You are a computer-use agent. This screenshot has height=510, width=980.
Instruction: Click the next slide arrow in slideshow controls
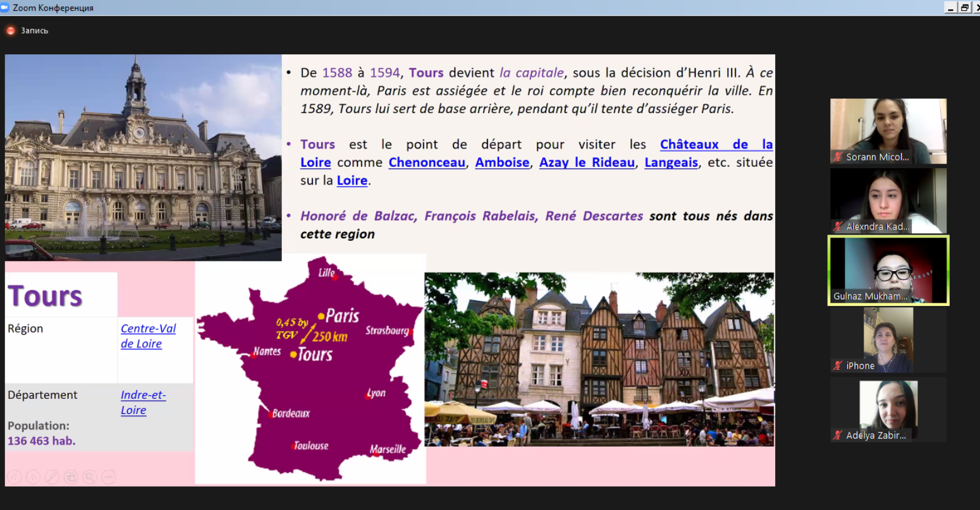tap(34, 477)
